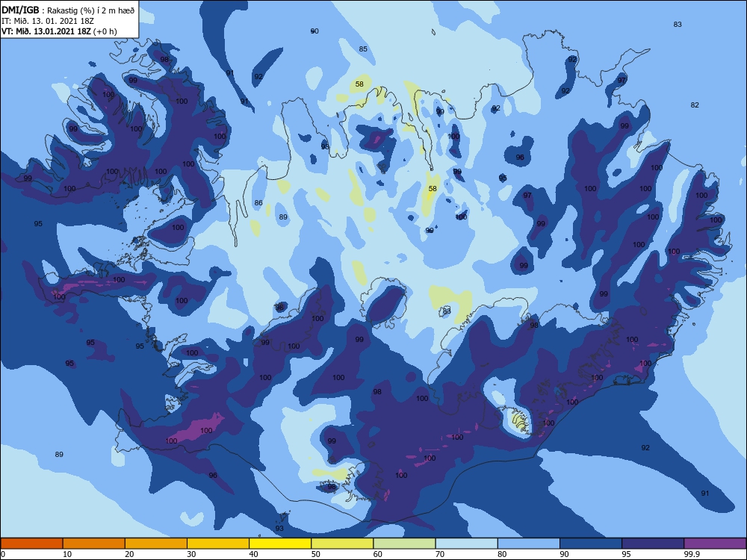Image resolution: width=747 pixels, height=560 pixels.
Task: Click the light green 60–70 legend swatch
Action: [404, 544]
